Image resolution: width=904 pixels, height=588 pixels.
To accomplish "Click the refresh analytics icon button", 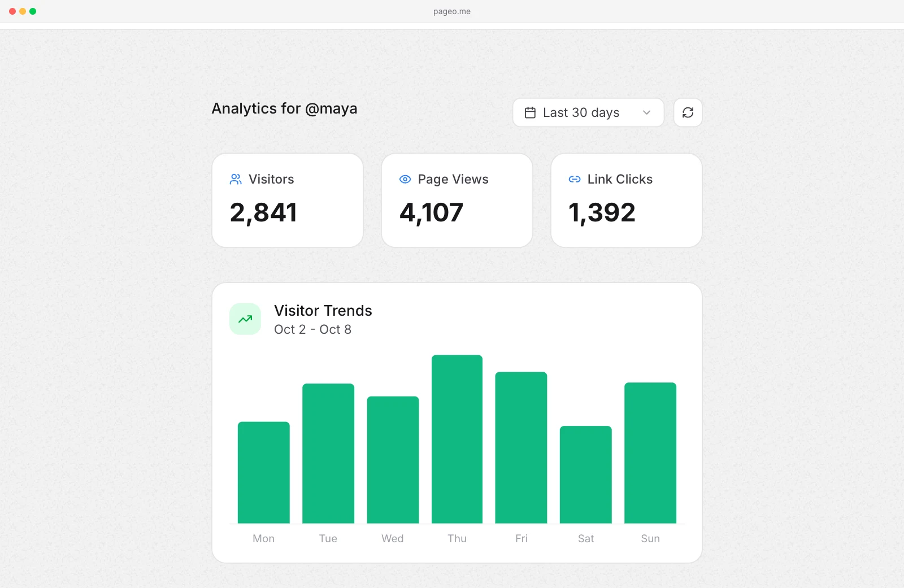I will [x=688, y=112].
